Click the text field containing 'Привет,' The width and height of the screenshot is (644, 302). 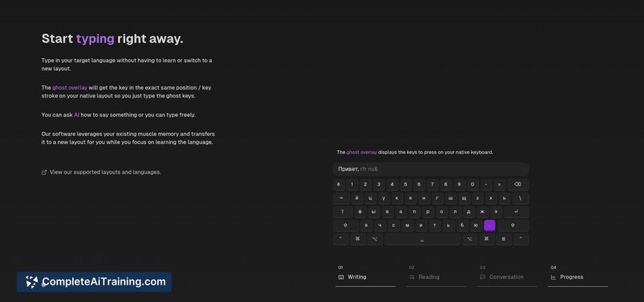tap(430, 169)
